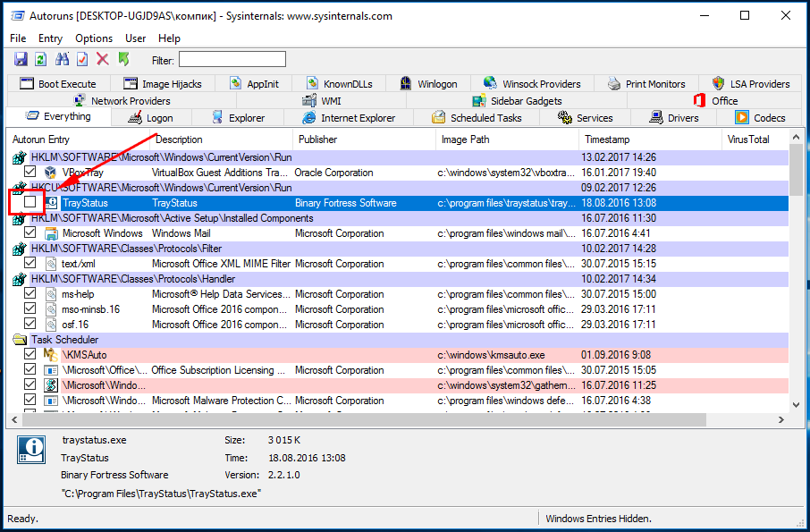Switch to the Scheduled Tasks tab
Screen dimensions: 810x532
pyautogui.click(x=477, y=118)
